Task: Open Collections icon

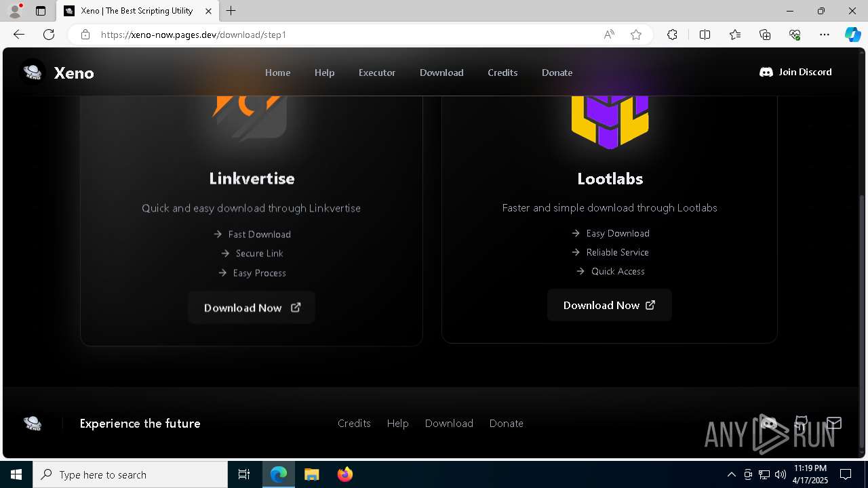Action: pyautogui.click(x=765, y=35)
